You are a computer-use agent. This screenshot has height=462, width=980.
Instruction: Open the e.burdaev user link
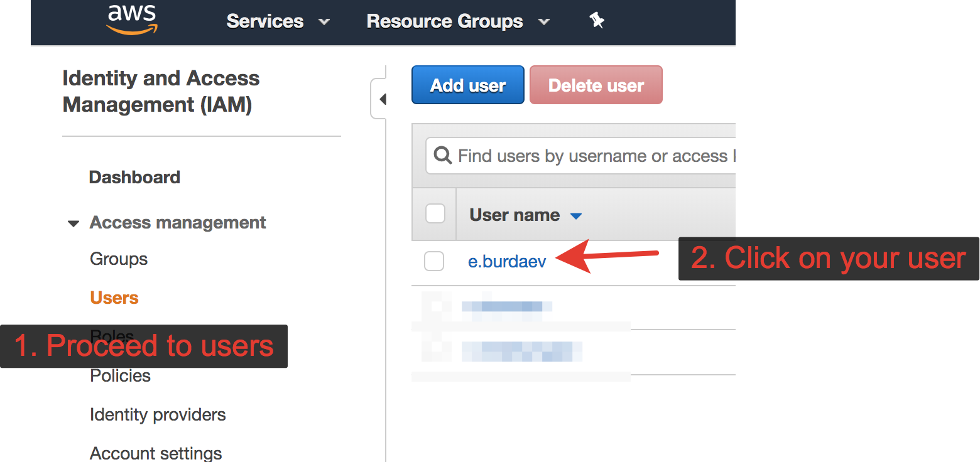tap(508, 261)
